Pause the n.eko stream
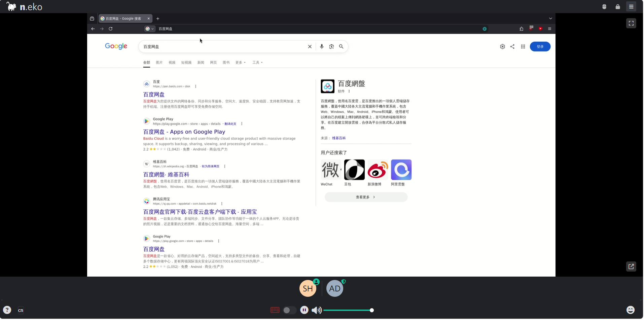 pyautogui.click(x=304, y=310)
